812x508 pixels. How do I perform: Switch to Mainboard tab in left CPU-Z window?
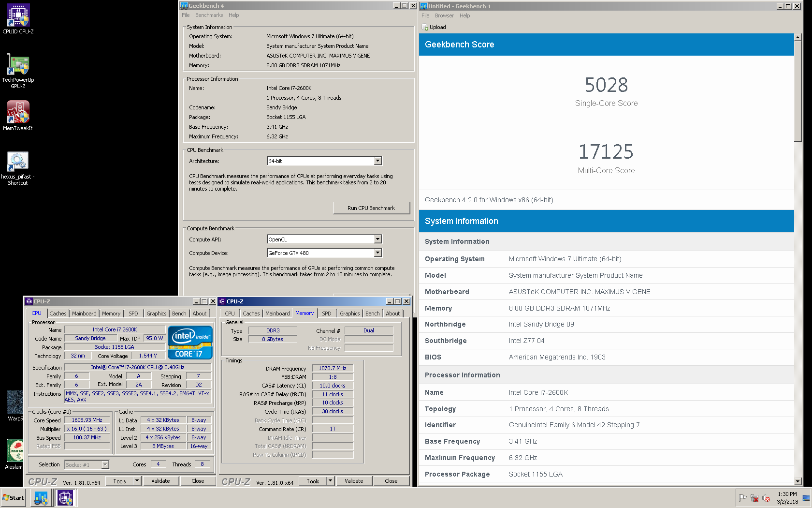pyautogui.click(x=84, y=314)
